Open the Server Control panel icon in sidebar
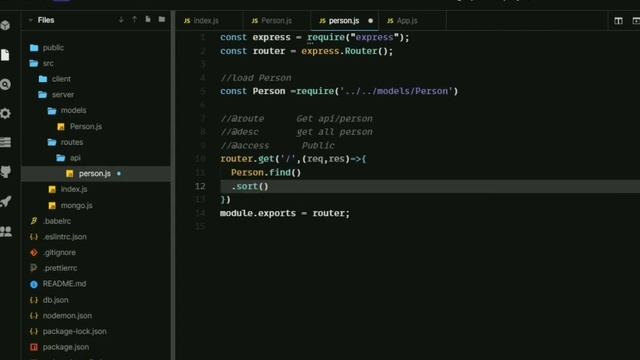The height and width of the screenshot is (360, 640). 5,142
